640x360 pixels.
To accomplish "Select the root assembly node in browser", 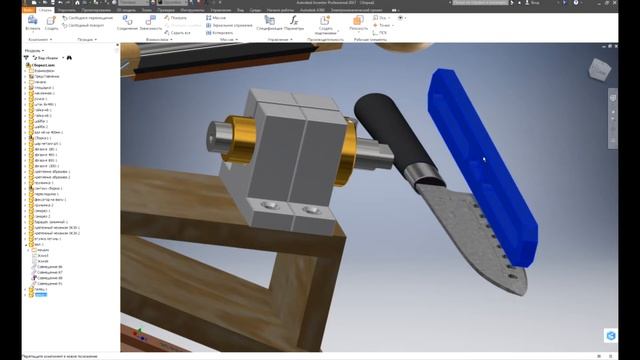I will [x=41, y=65].
